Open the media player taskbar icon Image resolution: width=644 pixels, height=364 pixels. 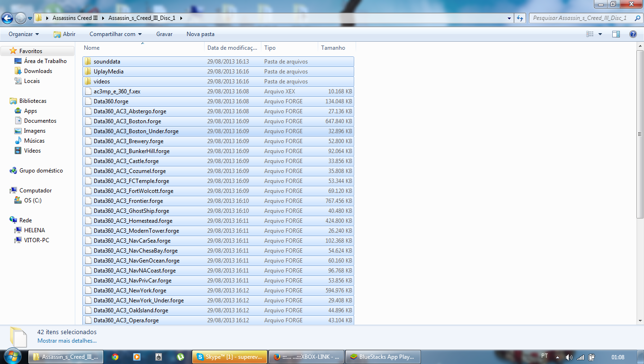(137, 357)
